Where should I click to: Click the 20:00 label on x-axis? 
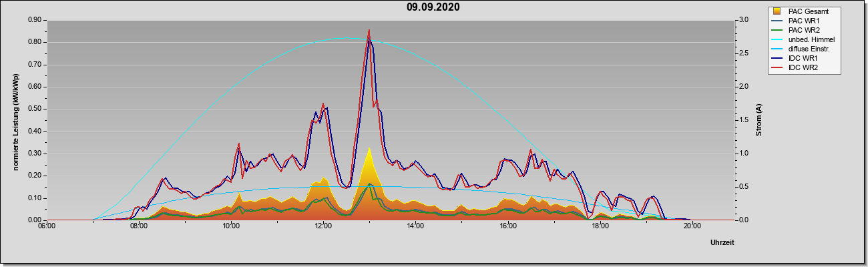click(x=692, y=226)
